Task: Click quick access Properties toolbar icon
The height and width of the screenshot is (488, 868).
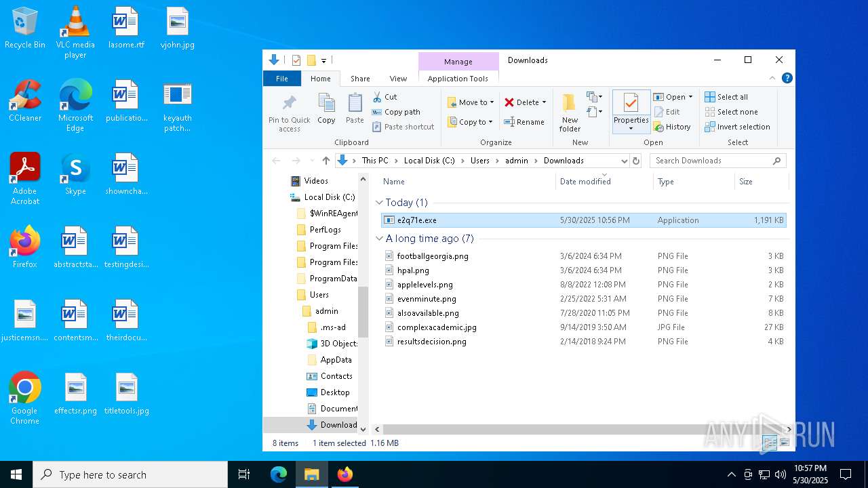Action: tap(296, 60)
